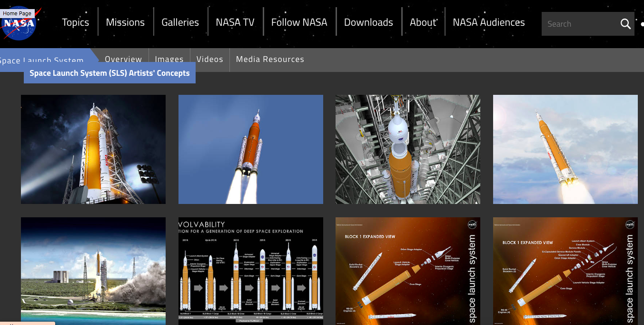
Task: Switch to the Videos tab
Action: pyautogui.click(x=210, y=60)
